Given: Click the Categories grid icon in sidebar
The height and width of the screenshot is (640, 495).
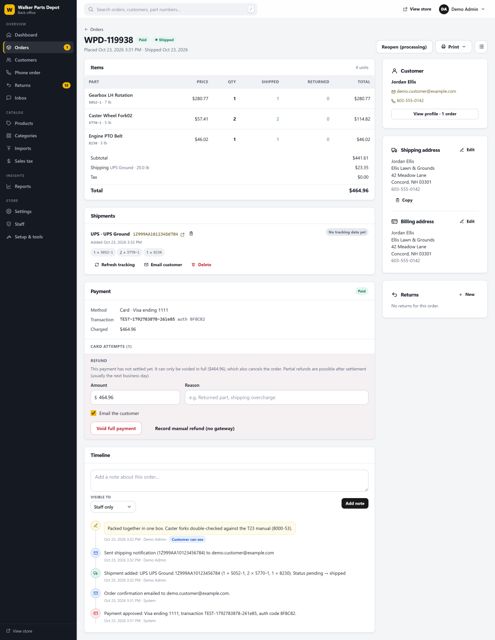Looking at the screenshot, I should pos(9,136).
